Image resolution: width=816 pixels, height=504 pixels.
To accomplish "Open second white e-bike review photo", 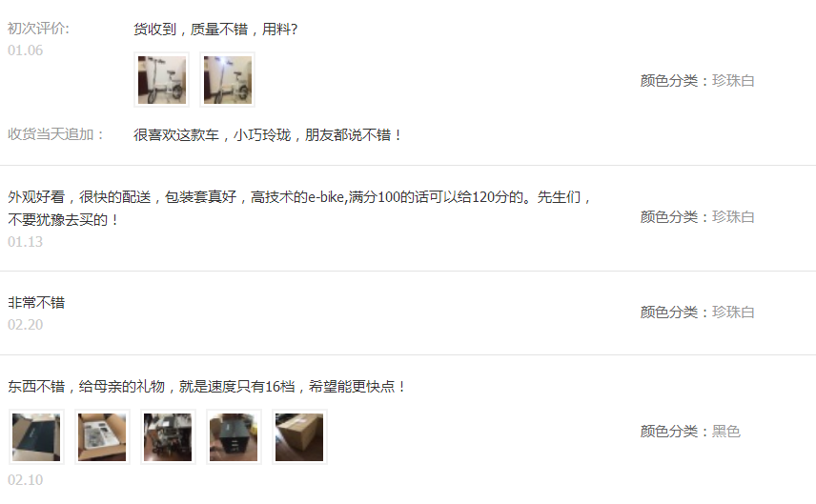I will (x=228, y=80).
